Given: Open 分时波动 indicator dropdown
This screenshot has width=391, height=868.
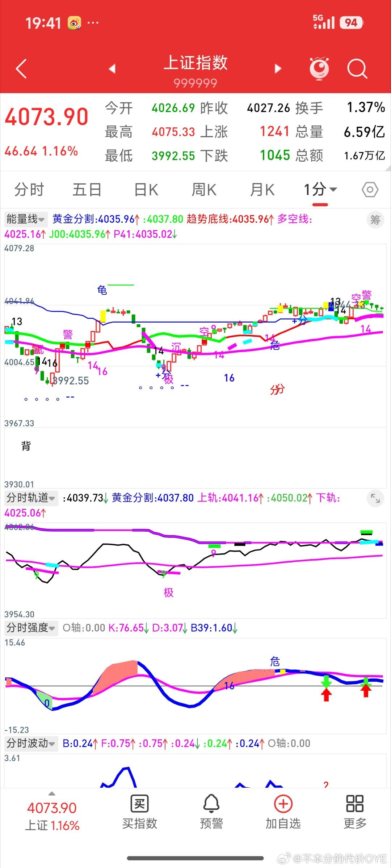Looking at the screenshot, I should pos(31,743).
